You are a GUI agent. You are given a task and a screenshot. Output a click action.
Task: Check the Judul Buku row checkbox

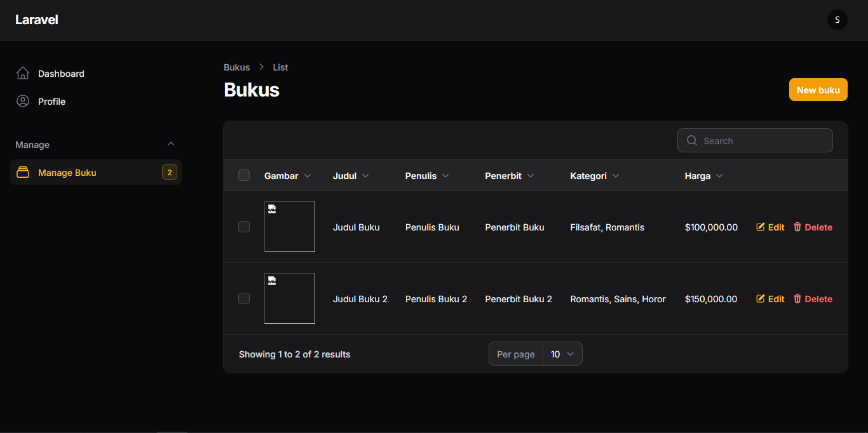click(244, 227)
